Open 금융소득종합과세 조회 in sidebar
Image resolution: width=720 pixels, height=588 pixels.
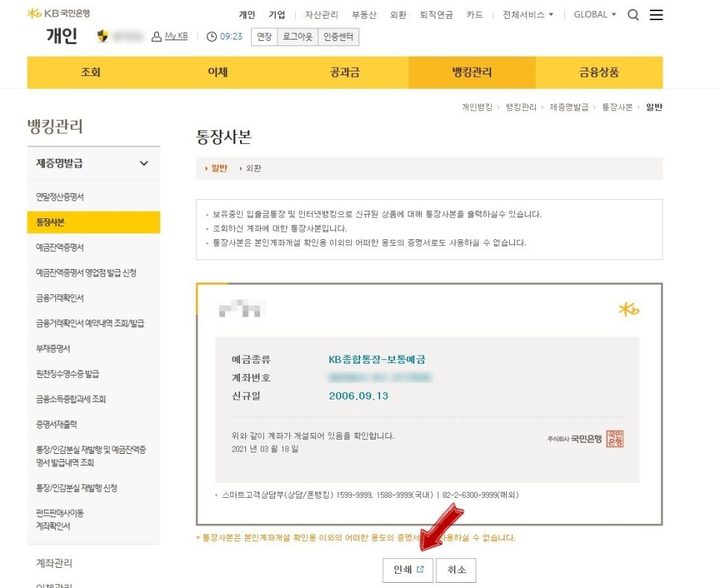tap(71, 399)
